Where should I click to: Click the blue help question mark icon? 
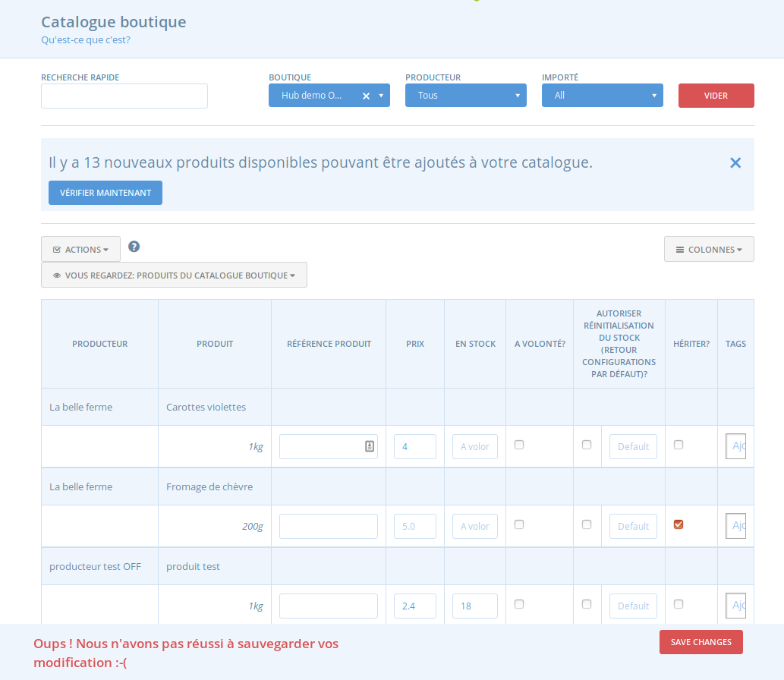pyautogui.click(x=134, y=247)
